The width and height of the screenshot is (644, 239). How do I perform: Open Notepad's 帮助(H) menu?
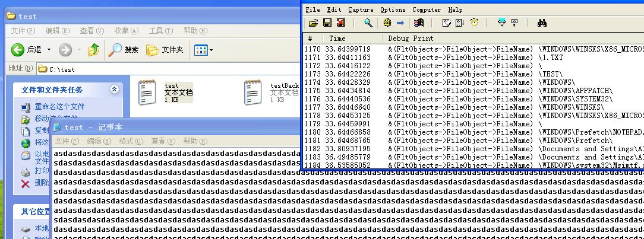tap(195, 141)
